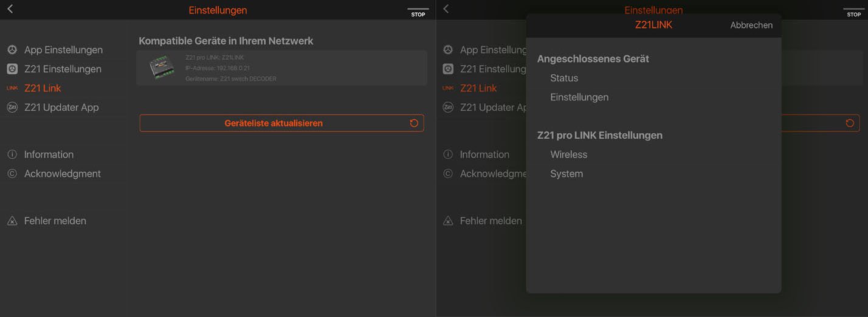Select the Z21 switch DECODER device entry
This screenshot has height=317, width=868.
tap(281, 68)
